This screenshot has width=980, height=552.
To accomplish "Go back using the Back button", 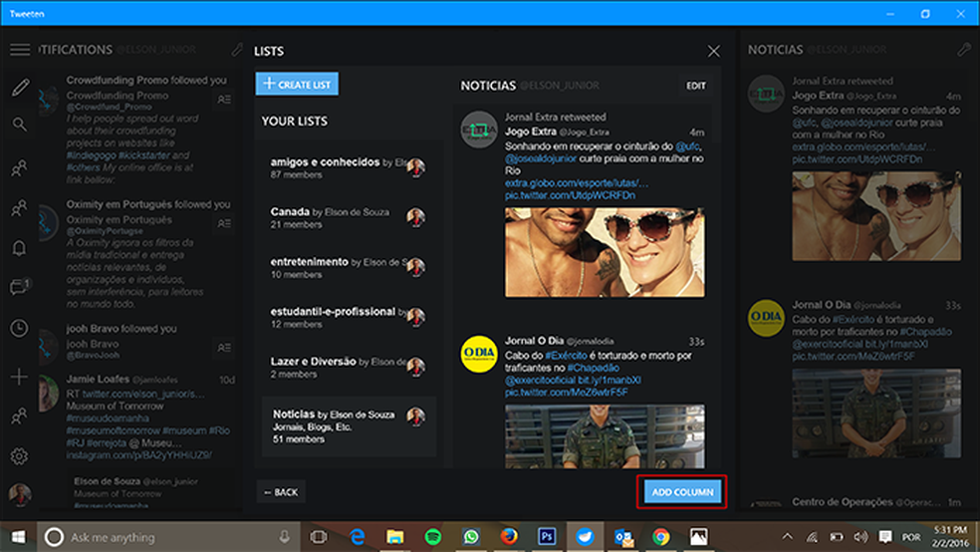I will point(281,492).
